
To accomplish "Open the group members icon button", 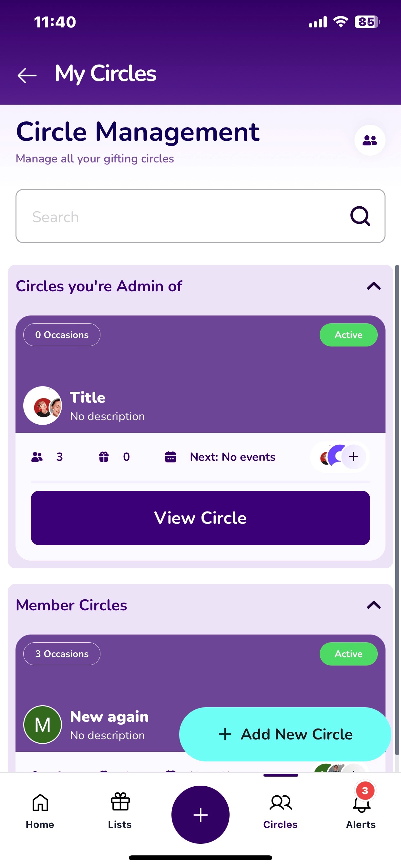I will point(370,140).
